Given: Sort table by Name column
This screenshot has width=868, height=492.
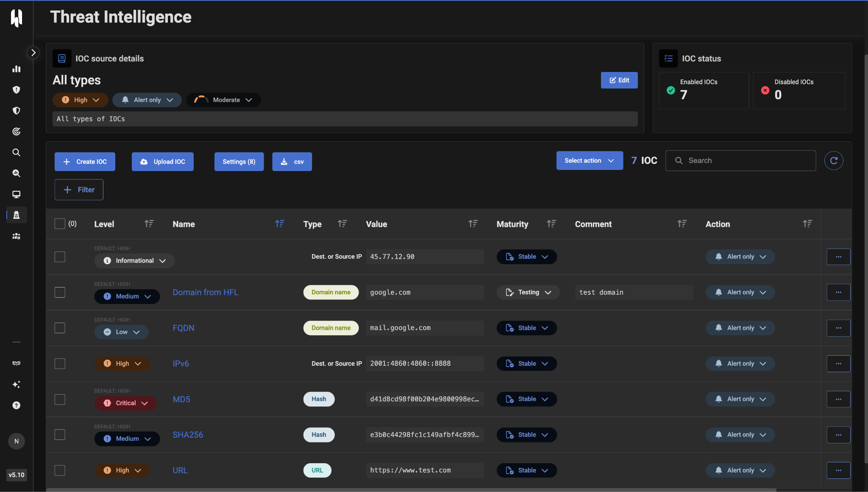Looking at the screenshot, I should (x=280, y=224).
